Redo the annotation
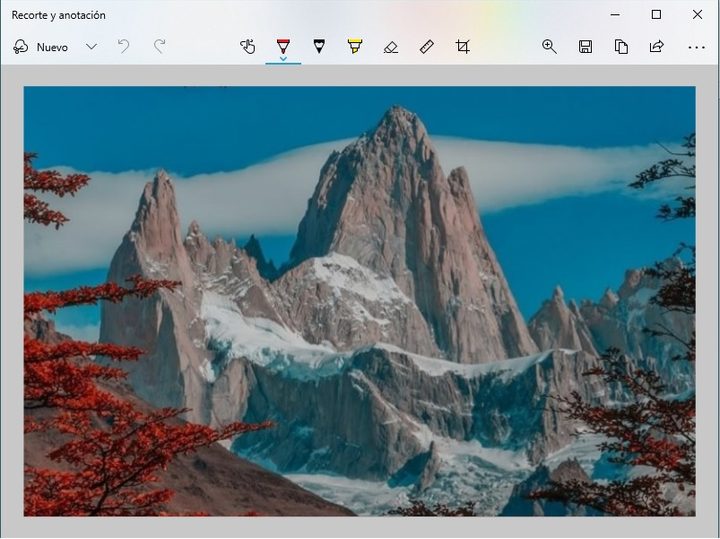Viewport: 720px width, 539px height. 159,46
